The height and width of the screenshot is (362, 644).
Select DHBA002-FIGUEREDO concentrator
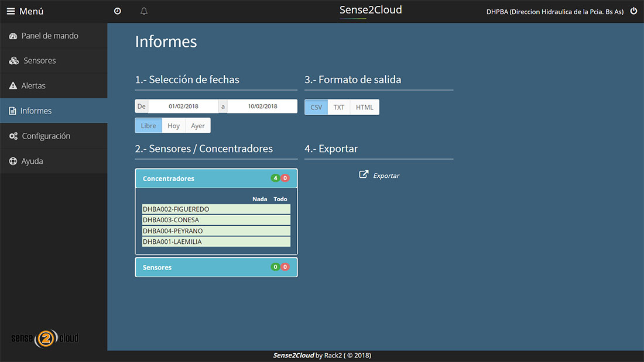coord(216,209)
